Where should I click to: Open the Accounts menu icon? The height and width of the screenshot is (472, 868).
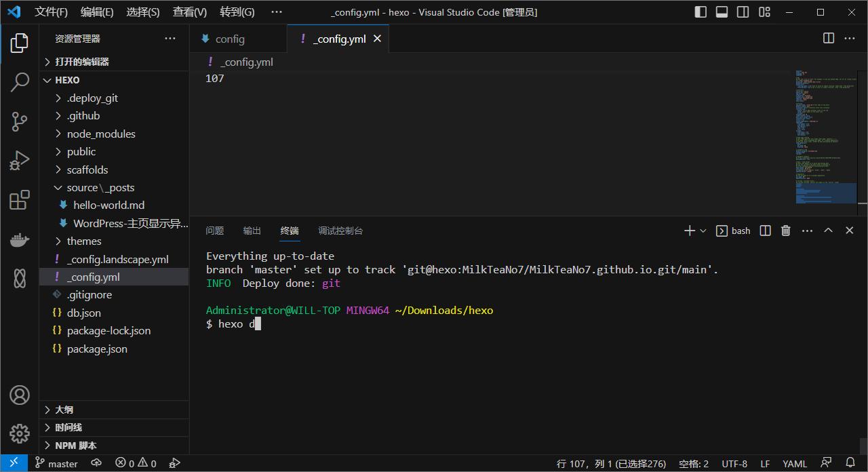(x=20, y=395)
